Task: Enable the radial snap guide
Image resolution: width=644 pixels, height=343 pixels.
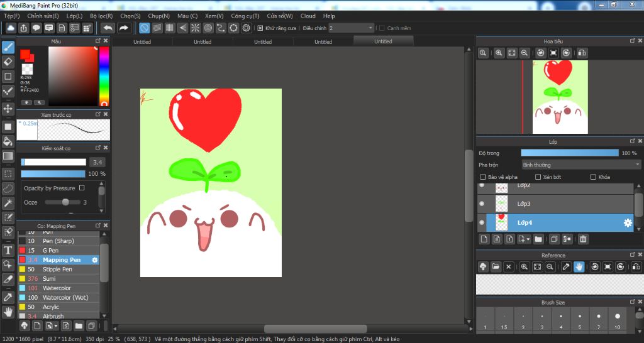Action: (x=196, y=28)
